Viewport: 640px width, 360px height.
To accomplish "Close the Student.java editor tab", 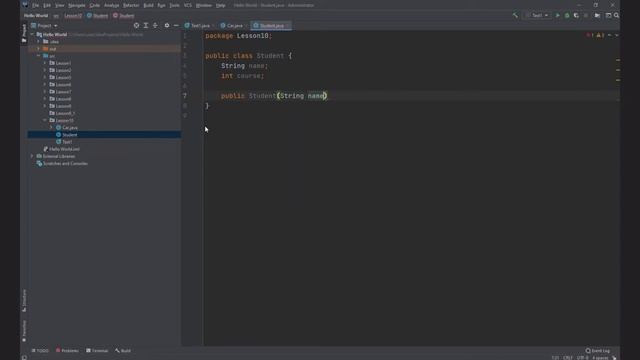I will (288, 26).
